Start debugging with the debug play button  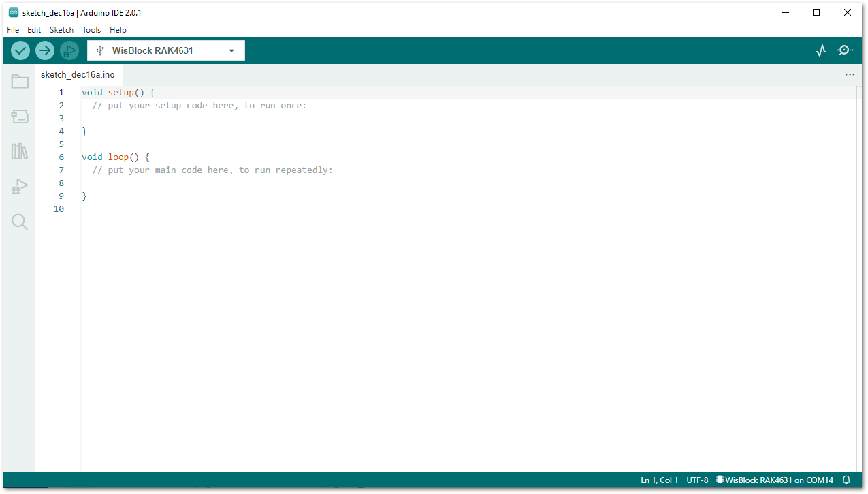coord(69,50)
